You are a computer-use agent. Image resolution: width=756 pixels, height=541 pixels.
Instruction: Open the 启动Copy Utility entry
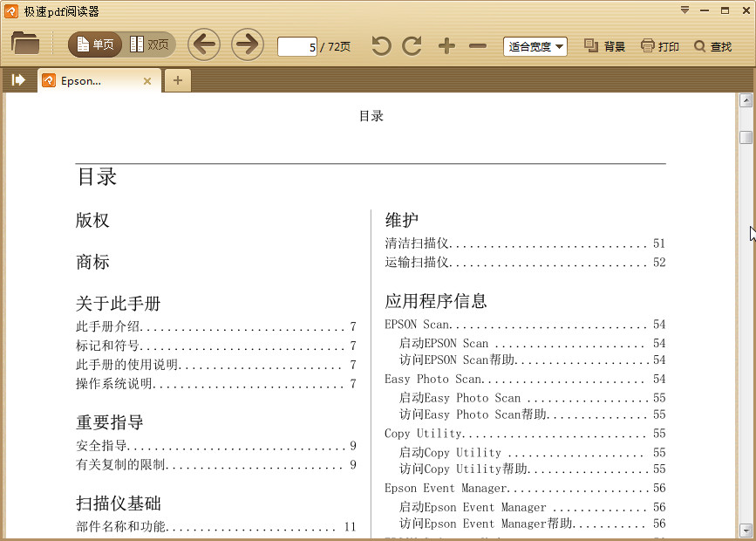[x=532, y=452]
